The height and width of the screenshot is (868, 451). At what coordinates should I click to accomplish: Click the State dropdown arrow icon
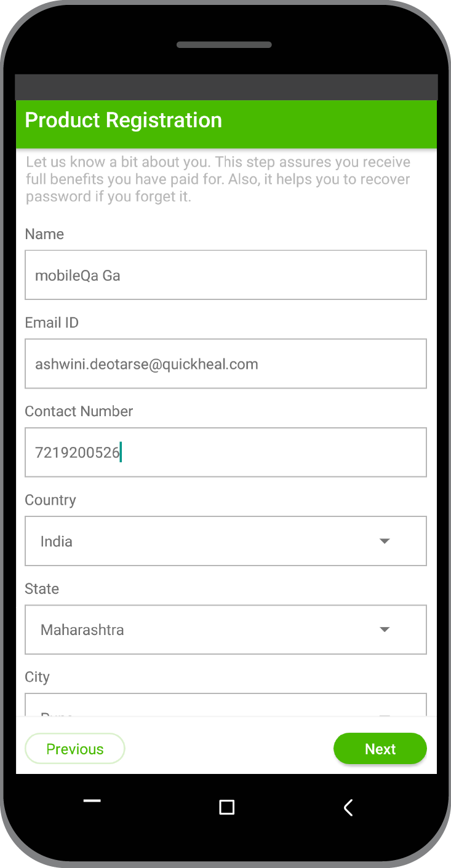pyautogui.click(x=385, y=629)
